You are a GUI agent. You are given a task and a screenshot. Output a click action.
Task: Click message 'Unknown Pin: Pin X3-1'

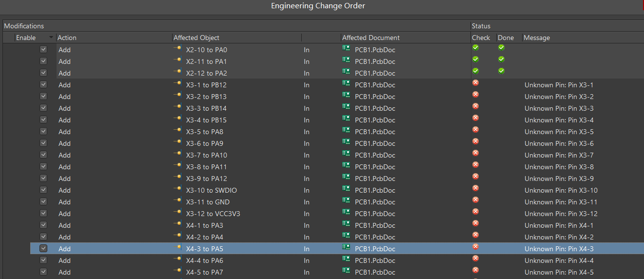tap(559, 85)
